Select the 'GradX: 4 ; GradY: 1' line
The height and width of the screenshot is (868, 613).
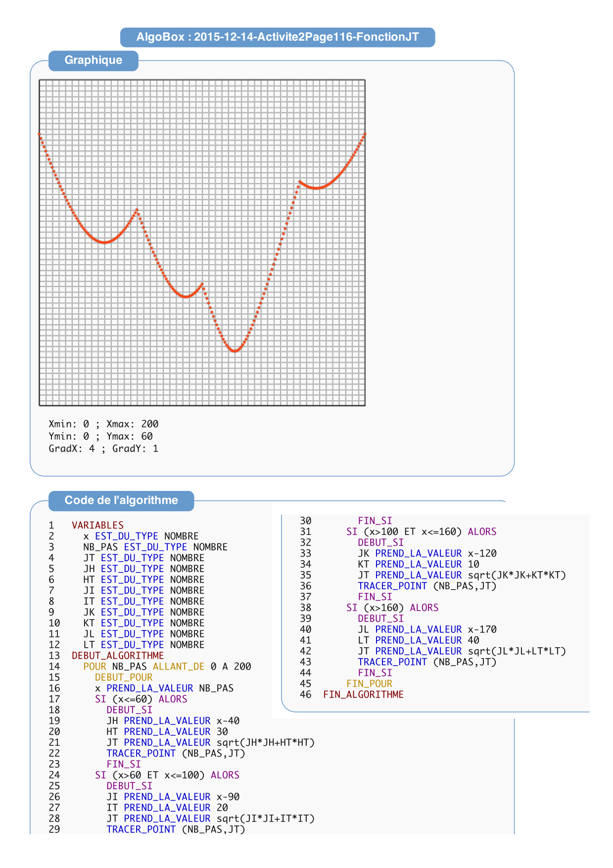click(x=103, y=449)
